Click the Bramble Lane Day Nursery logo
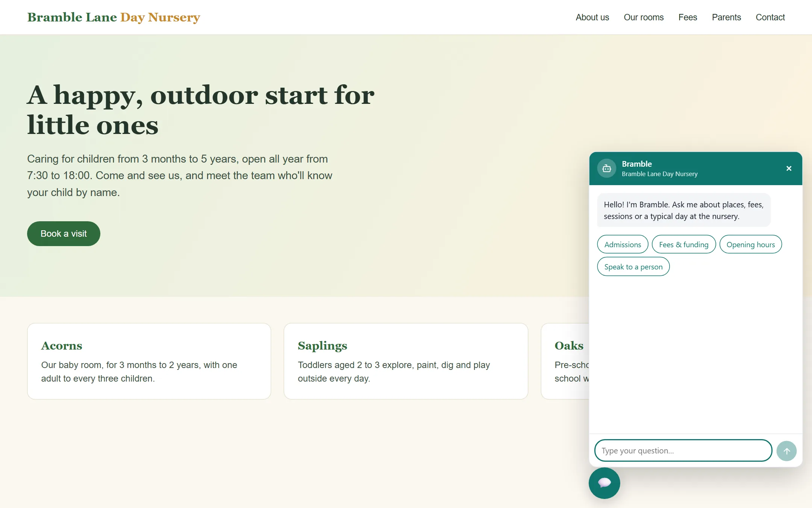Viewport: 812px width, 508px height. click(114, 17)
